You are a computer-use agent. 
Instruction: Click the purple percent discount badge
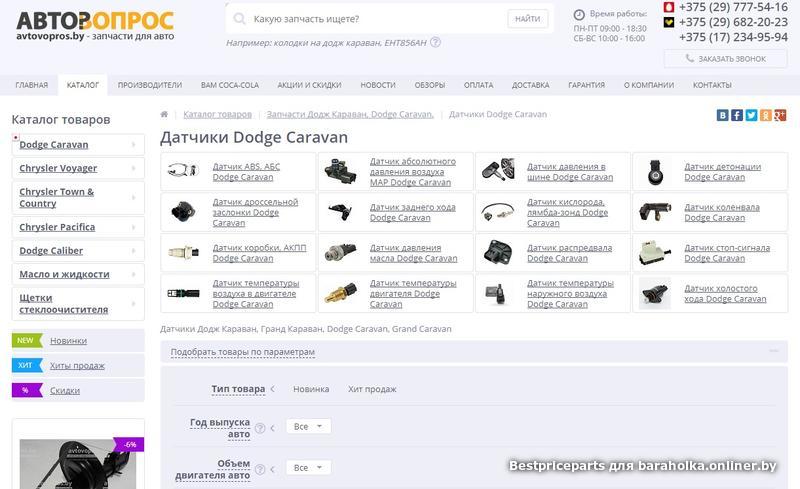(27, 390)
